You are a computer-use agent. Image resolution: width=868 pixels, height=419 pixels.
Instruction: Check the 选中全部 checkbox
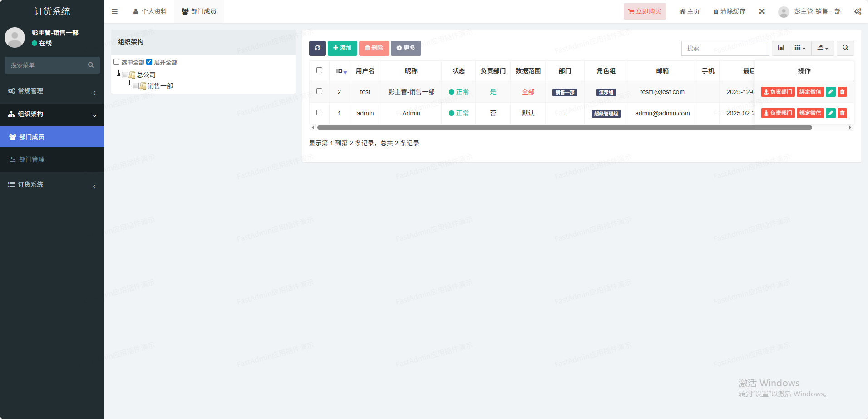point(117,62)
